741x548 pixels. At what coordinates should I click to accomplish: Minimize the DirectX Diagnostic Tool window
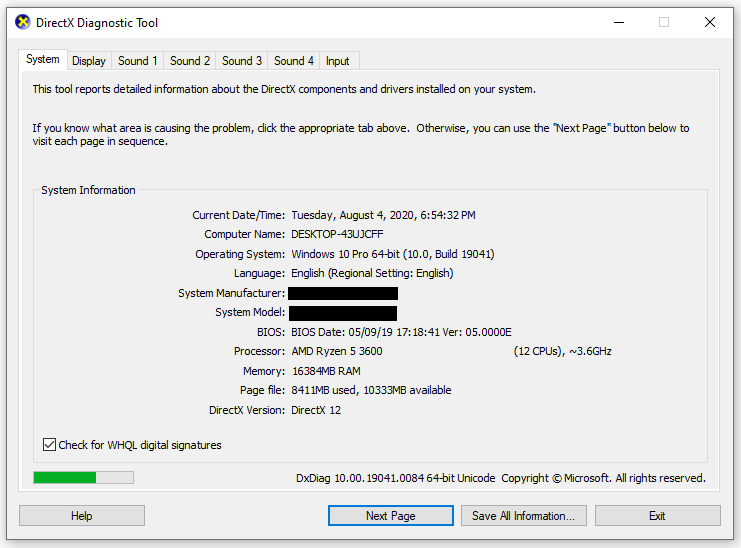619,22
